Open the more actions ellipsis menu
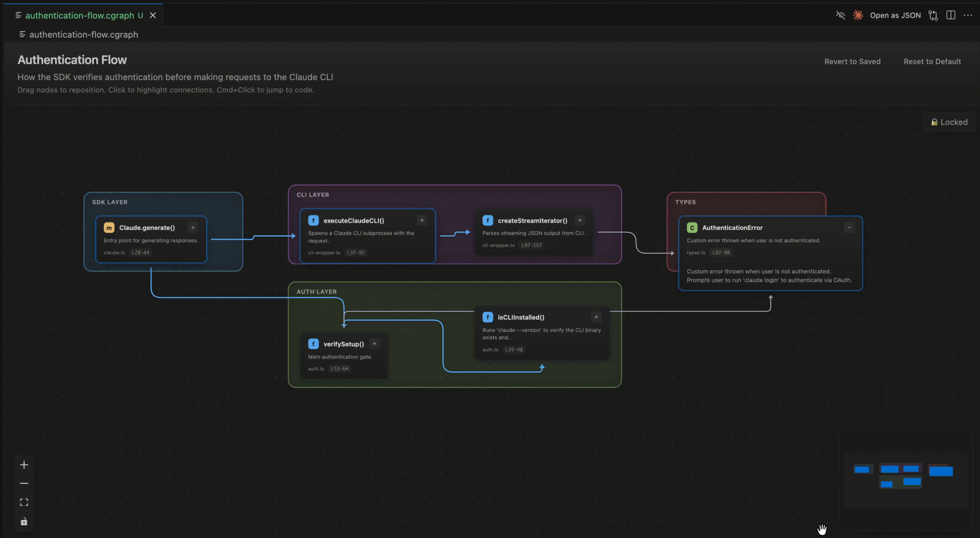980x538 pixels. [968, 15]
